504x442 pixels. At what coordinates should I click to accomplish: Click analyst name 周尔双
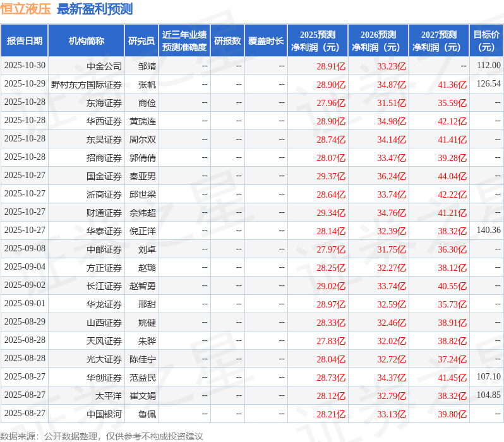click(143, 140)
